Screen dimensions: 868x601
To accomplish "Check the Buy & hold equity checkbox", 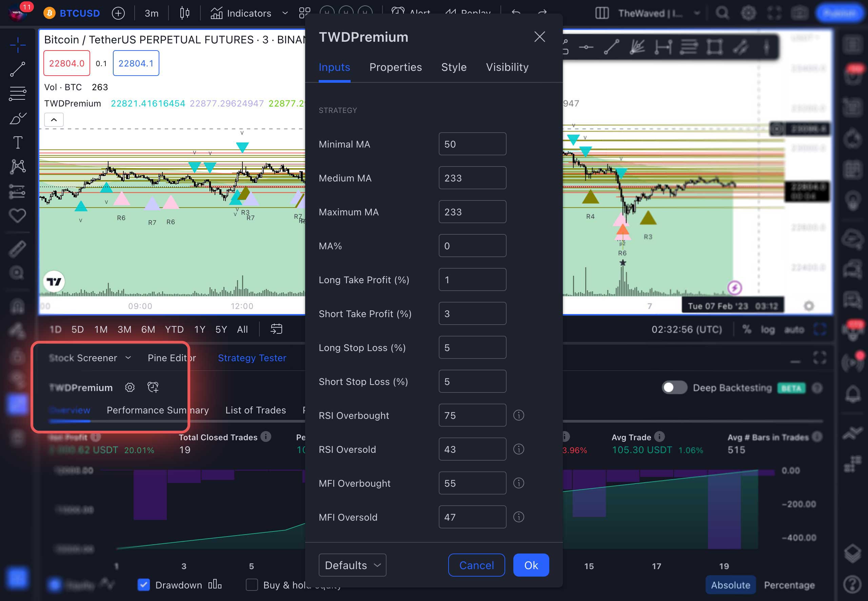I will pos(252,585).
